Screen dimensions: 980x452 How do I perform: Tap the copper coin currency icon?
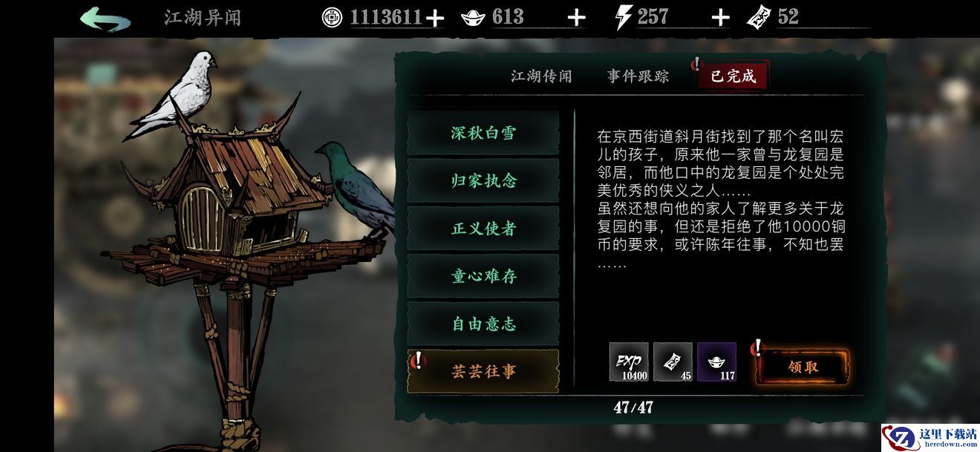(x=333, y=16)
